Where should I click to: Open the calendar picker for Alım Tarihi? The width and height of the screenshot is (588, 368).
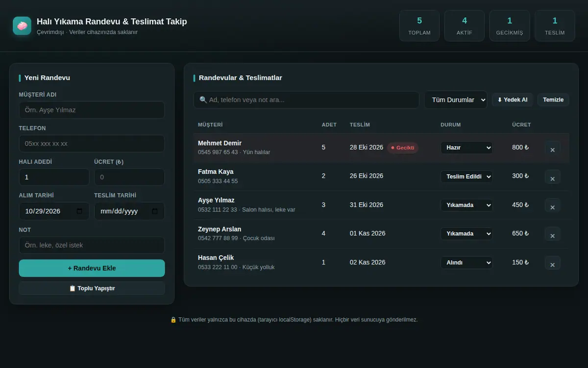click(x=80, y=211)
